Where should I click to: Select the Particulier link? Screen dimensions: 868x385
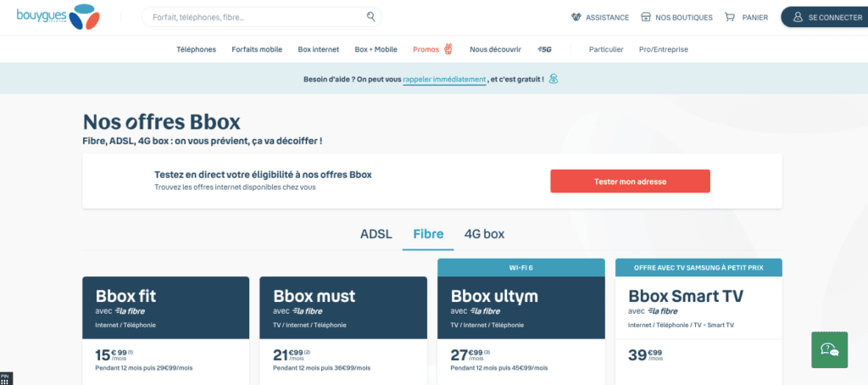point(606,49)
